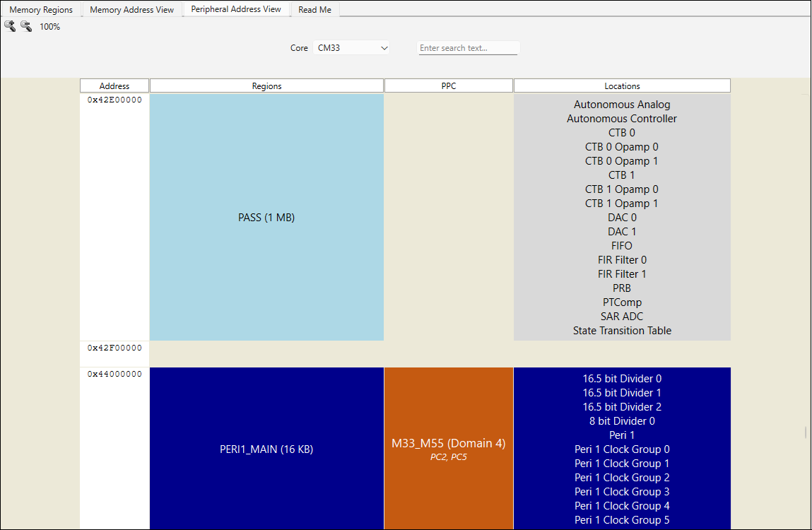Open the Core CM33 dropdown
The image size is (812, 530).
pyautogui.click(x=352, y=48)
